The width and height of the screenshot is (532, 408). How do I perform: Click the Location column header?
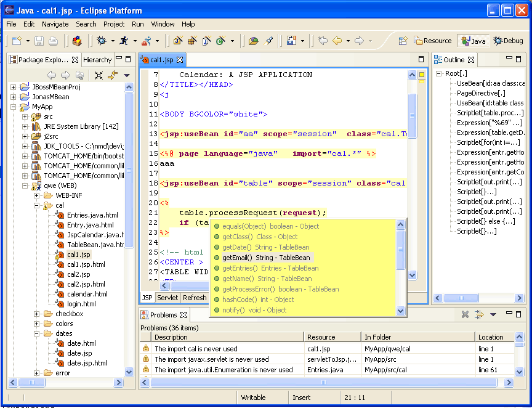(494, 337)
